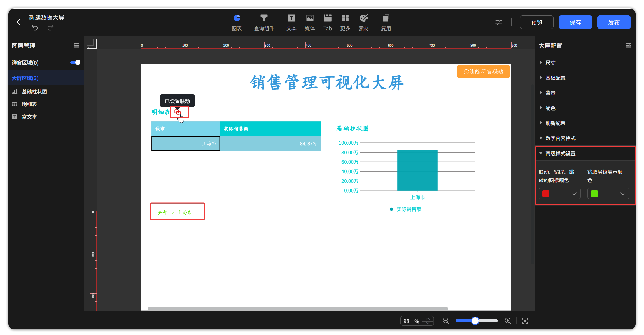Click the 城市 column header

(x=186, y=129)
